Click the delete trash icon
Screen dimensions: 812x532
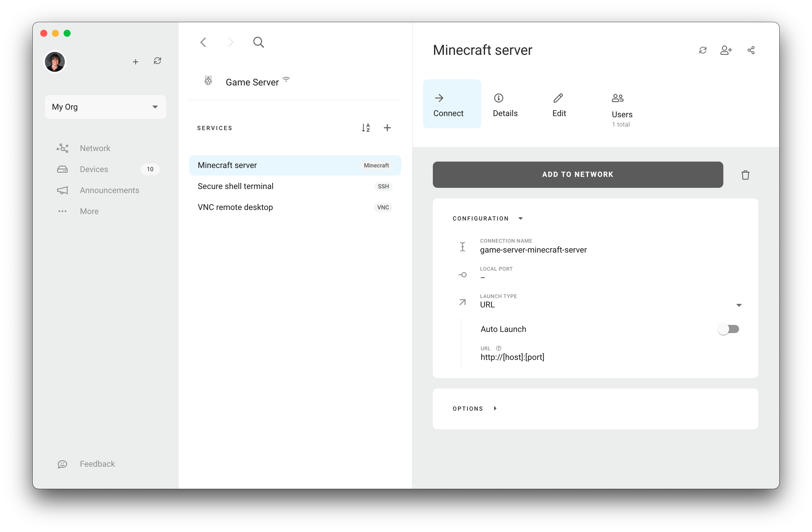pyautogui.click(x=745, y=174)
